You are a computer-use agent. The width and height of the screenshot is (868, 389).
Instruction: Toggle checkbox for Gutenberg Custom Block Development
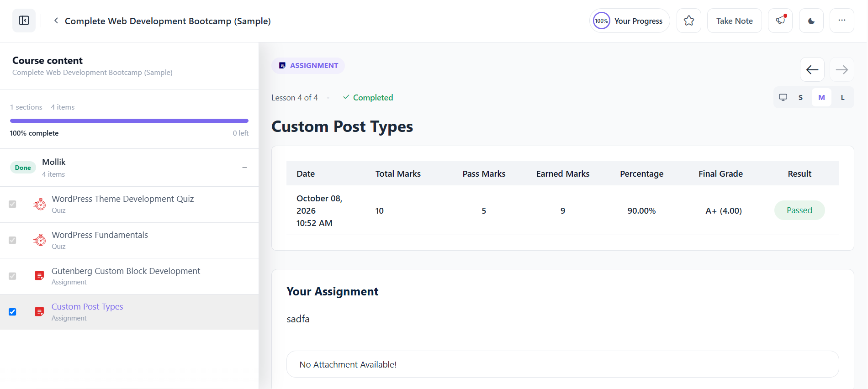(12, 276)
